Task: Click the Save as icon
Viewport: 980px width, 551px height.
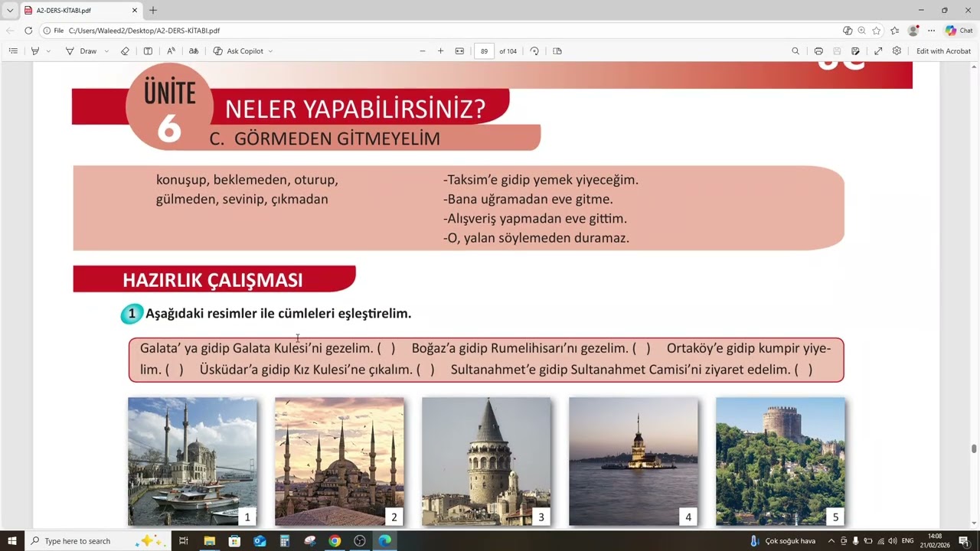Action: [855, 51]
